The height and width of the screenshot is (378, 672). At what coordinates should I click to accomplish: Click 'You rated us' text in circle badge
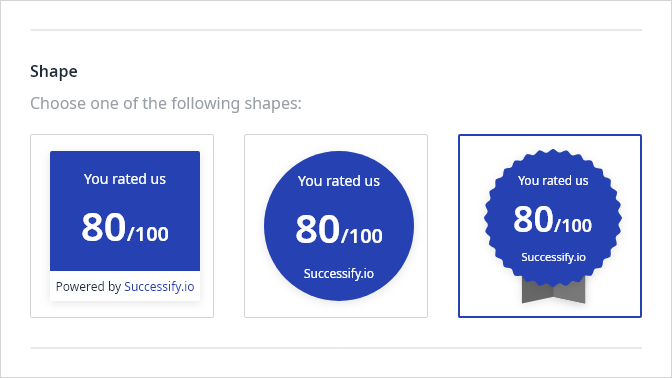(339, 181)
